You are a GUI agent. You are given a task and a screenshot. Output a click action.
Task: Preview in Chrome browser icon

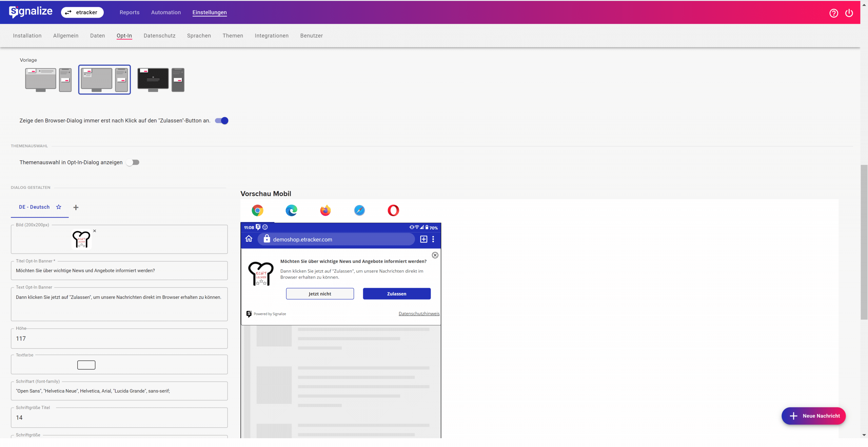pyautogui.click(x=258, y=210)
